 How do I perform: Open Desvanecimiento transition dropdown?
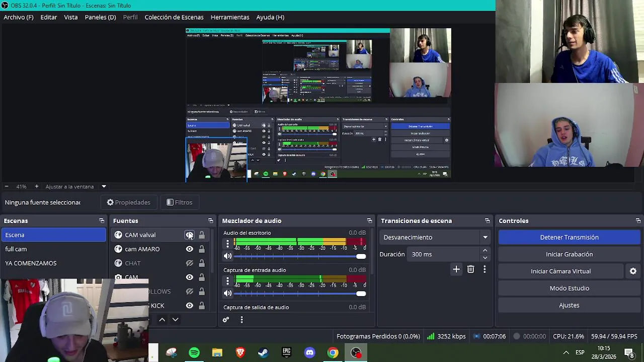click(435, 237)
